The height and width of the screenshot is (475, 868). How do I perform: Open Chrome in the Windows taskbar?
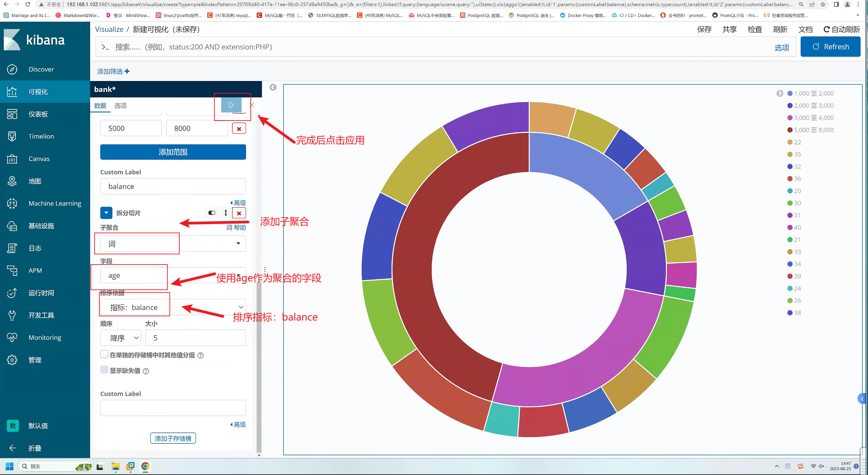(x=145, y=466)
